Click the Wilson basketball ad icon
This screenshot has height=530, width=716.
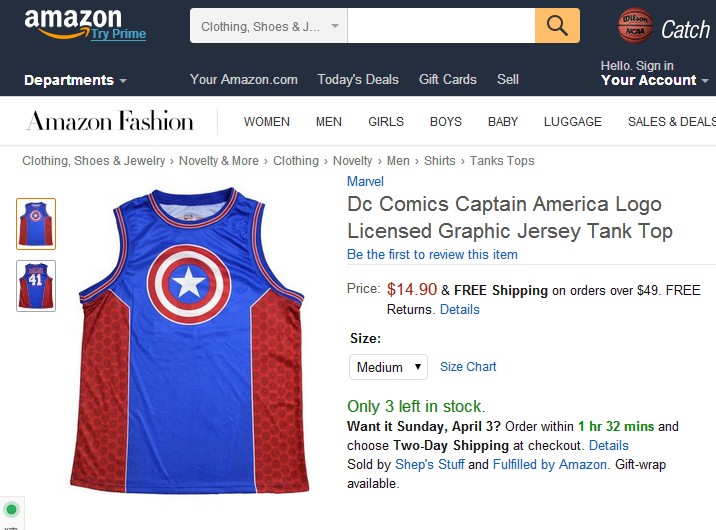point(634,27)
